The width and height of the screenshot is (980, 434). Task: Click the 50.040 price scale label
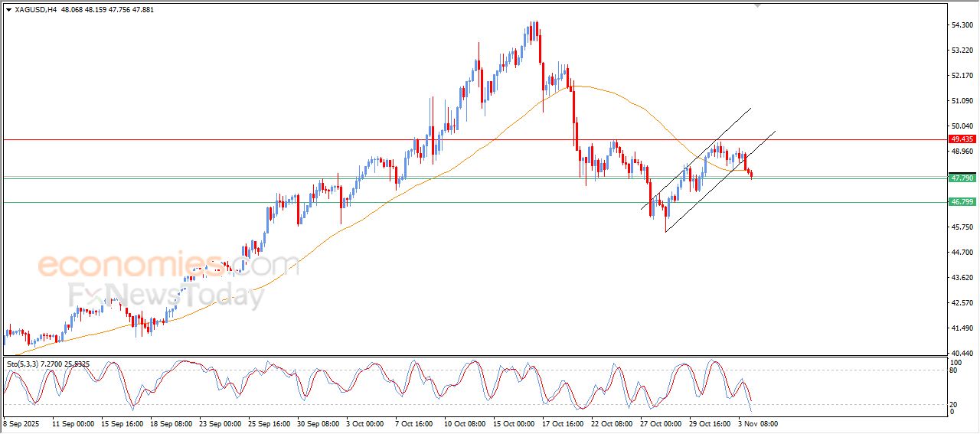(x=961, y=126)
